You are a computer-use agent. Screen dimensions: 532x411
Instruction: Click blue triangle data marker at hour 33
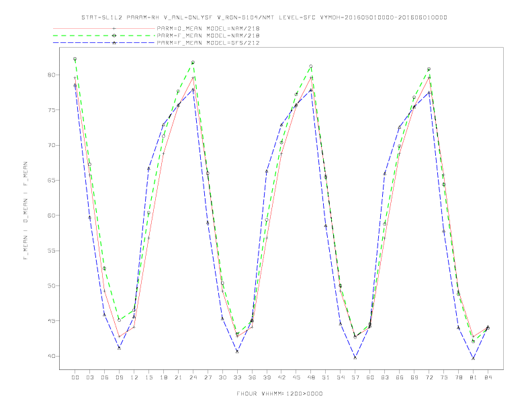click(237, 351)
